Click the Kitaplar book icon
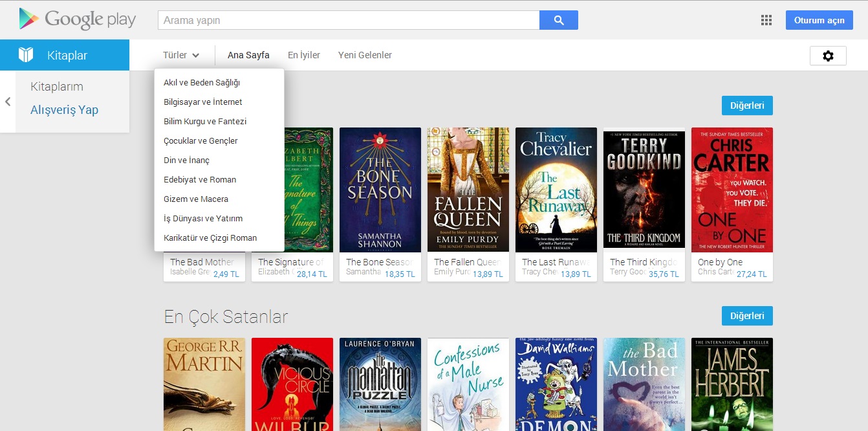Screen dimensions: 868x431 tap(26, 55)
